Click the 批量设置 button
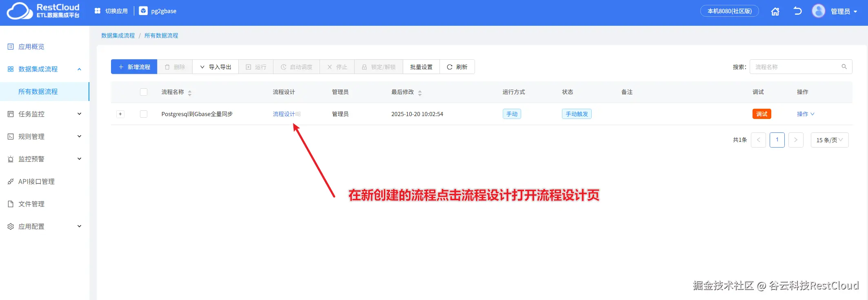 (422, 67)
